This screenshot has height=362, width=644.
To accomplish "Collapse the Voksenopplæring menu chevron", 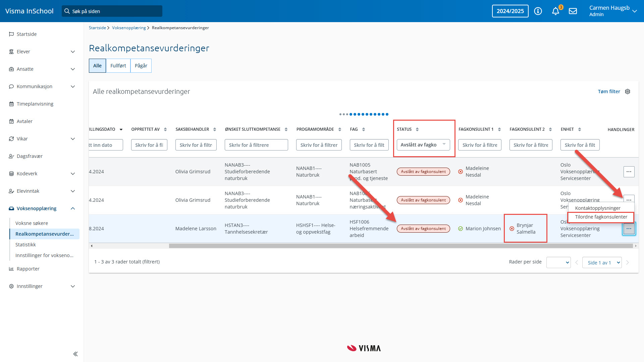I will tap(73, 208).
